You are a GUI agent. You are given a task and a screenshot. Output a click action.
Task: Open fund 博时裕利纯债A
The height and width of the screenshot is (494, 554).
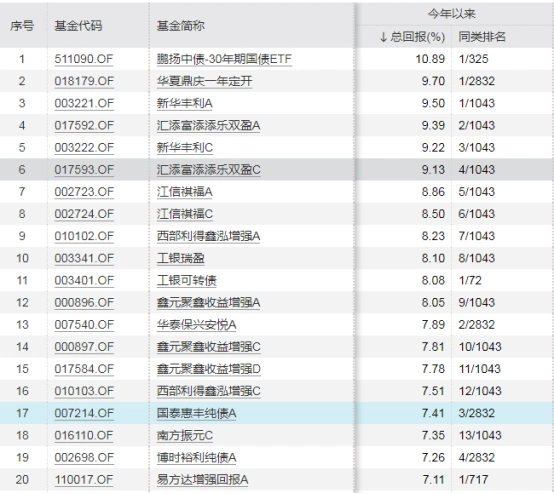[197, 458]
